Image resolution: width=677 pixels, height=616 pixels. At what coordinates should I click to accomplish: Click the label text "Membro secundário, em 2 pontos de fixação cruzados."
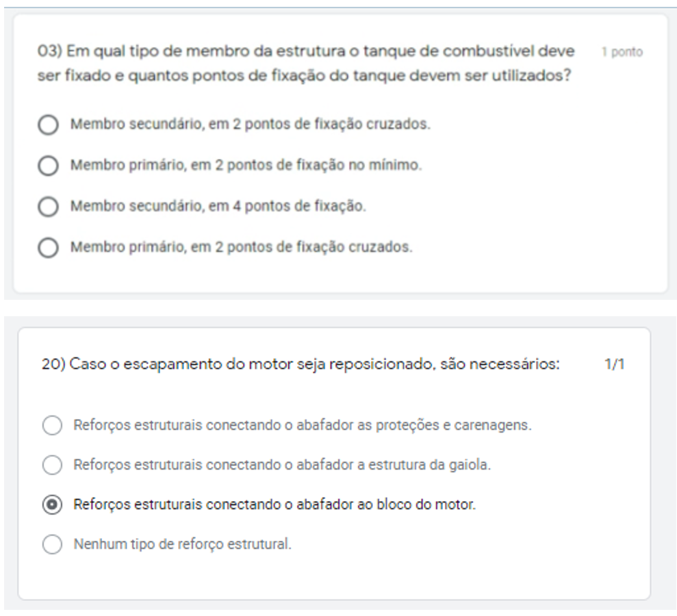click(251, 126)
